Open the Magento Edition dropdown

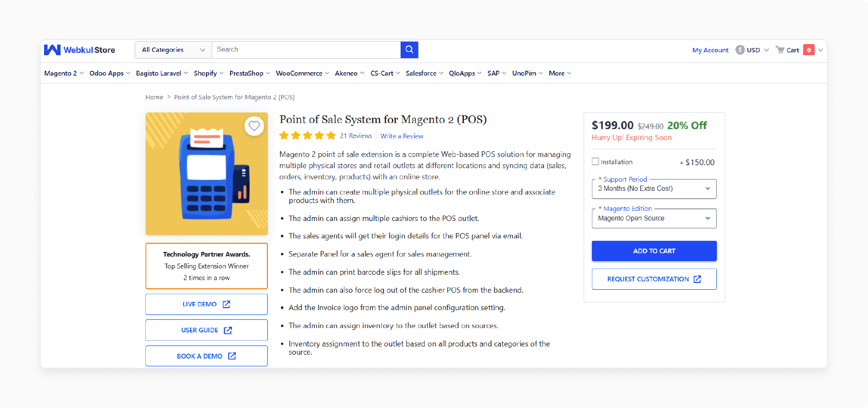click(654, 219)
